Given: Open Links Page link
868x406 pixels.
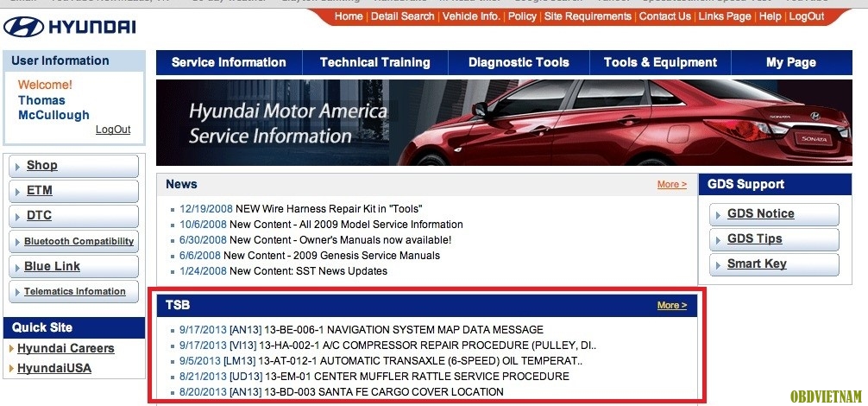Looking at the screenshot, I should (x=725, y=16).
